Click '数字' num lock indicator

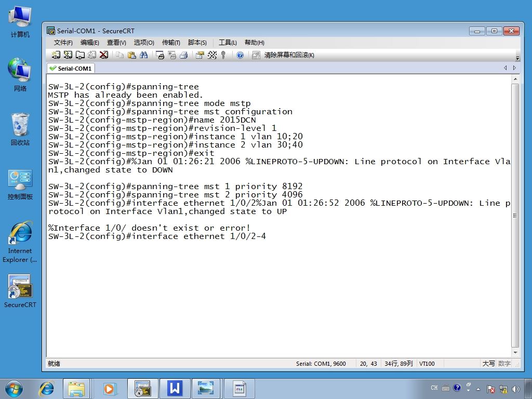pos(504,364)
